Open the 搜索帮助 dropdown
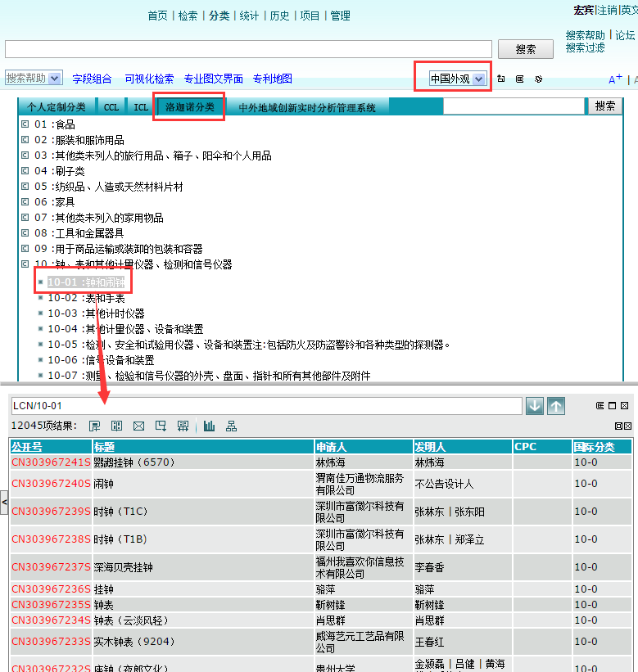 (x=55, y=78)
